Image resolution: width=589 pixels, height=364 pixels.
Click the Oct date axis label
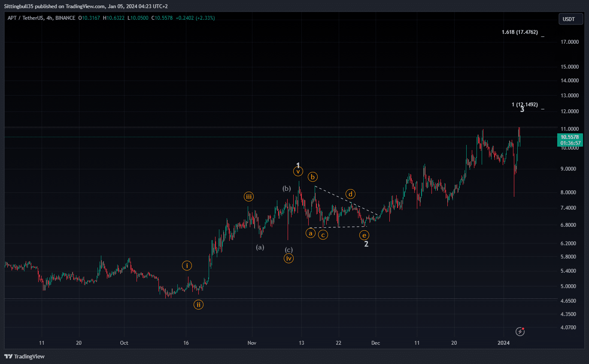tap(124, 343)
